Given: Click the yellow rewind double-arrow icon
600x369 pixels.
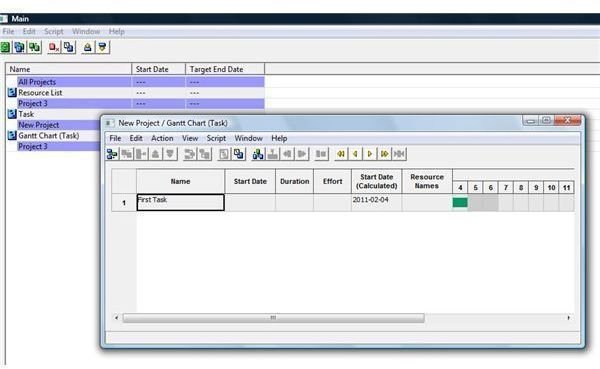Looking at the screenshot, I should 341,154.
